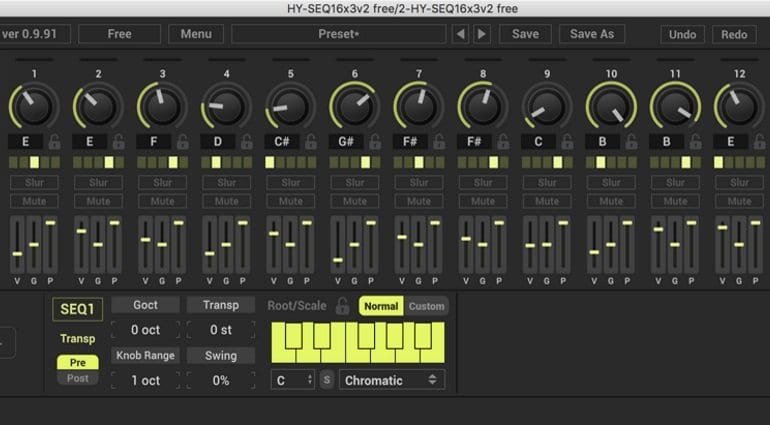This screenshot has width=770, height=425.
Task: Adjust step 12 P slider
Action: [x=755, y=245]
